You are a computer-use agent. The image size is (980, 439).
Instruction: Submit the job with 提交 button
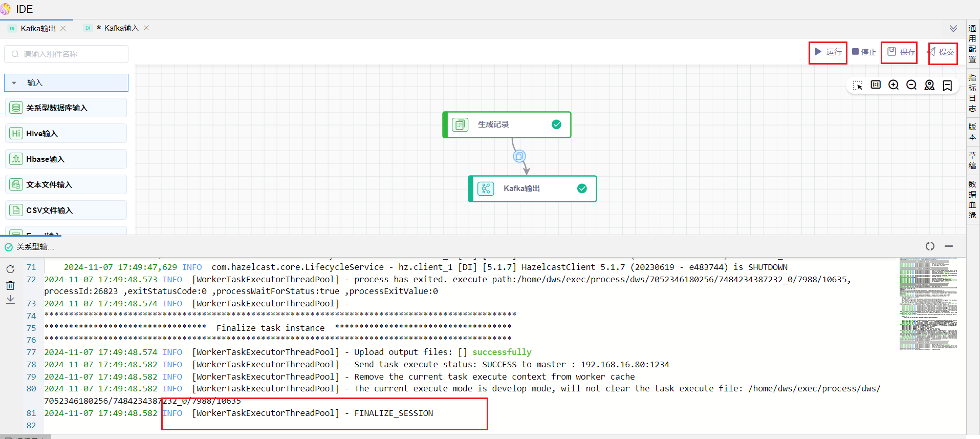[942, 52]
